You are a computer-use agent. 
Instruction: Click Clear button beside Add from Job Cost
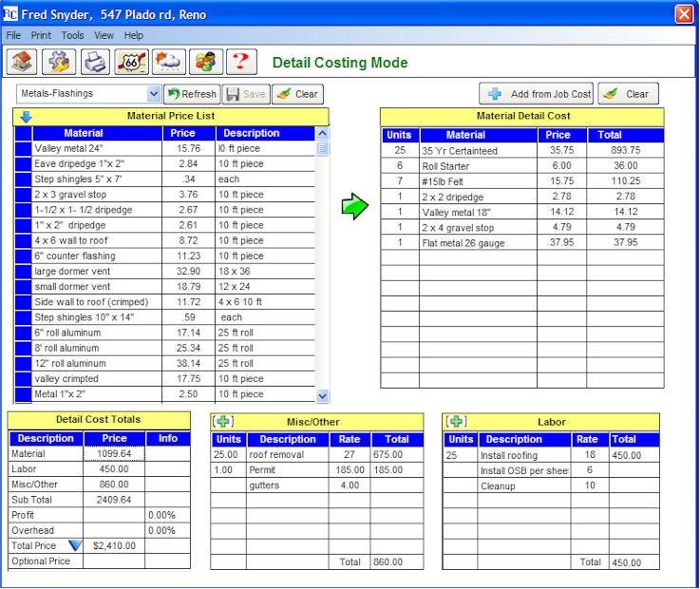[628, 94]
